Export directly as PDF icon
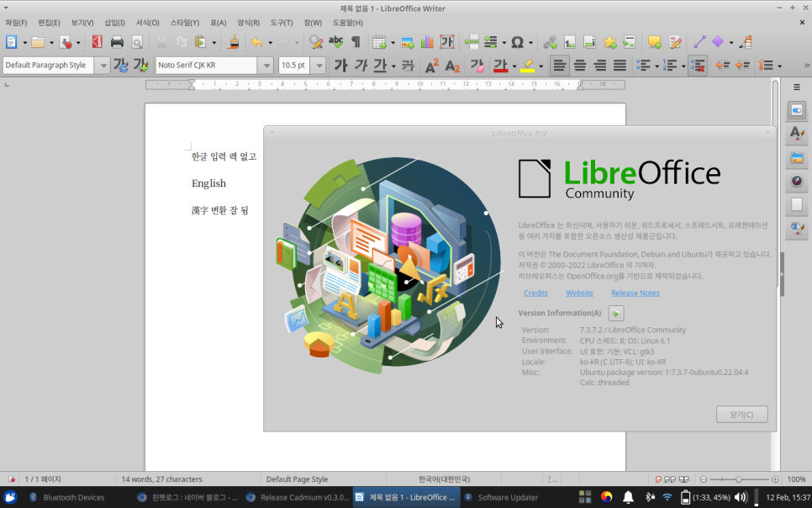 point(97,42)
